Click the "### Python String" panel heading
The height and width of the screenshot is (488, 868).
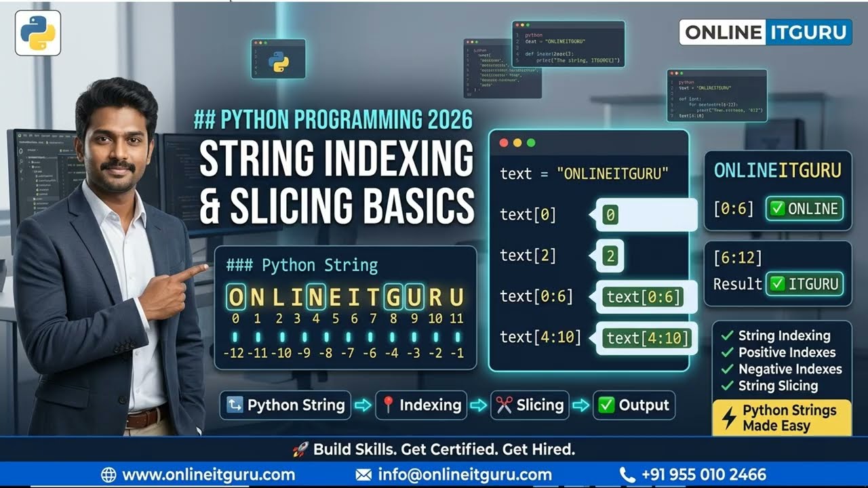(x=302, y=265)
